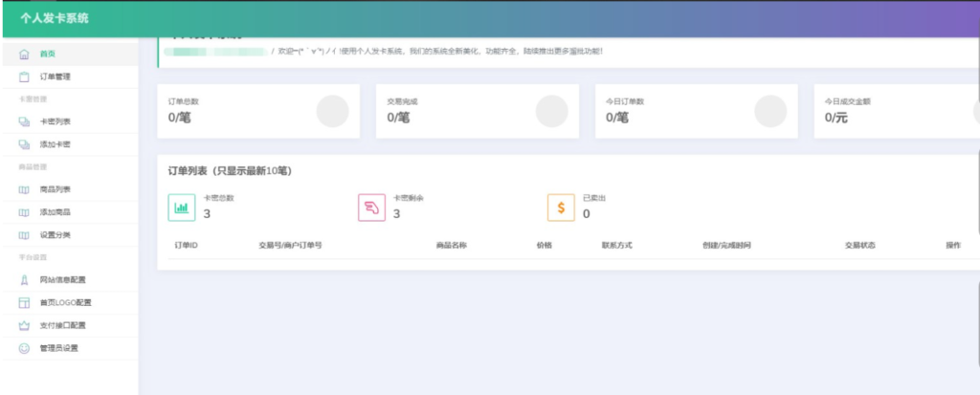
Task: Click the icon beside 添加卡密
Action: pyautogui.click(x=24, y=144)
